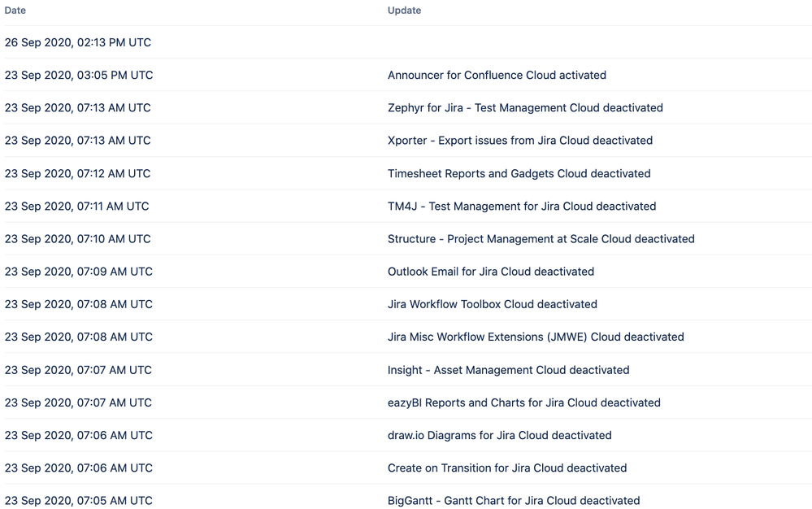812x509 pixels.
Task: Click Xporter Export issues from Jira entry
Action: 520,141
